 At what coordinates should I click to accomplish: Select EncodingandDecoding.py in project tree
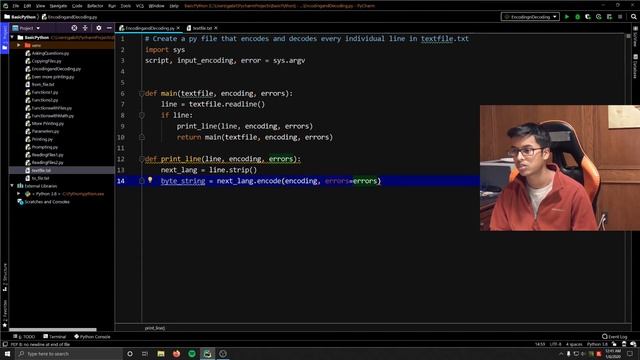tap(56, 69)
